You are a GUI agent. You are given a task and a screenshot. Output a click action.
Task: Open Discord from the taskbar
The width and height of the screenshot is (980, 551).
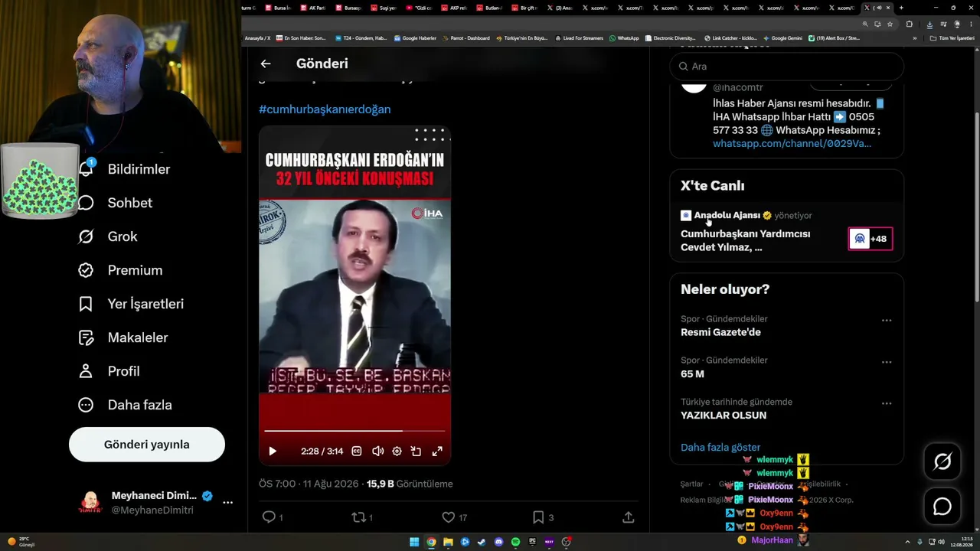coord(498,542)
